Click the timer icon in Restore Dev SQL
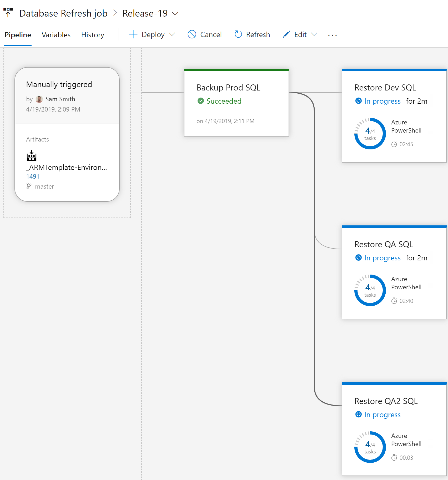Screen dimensions: 448x480 point(394,144)
